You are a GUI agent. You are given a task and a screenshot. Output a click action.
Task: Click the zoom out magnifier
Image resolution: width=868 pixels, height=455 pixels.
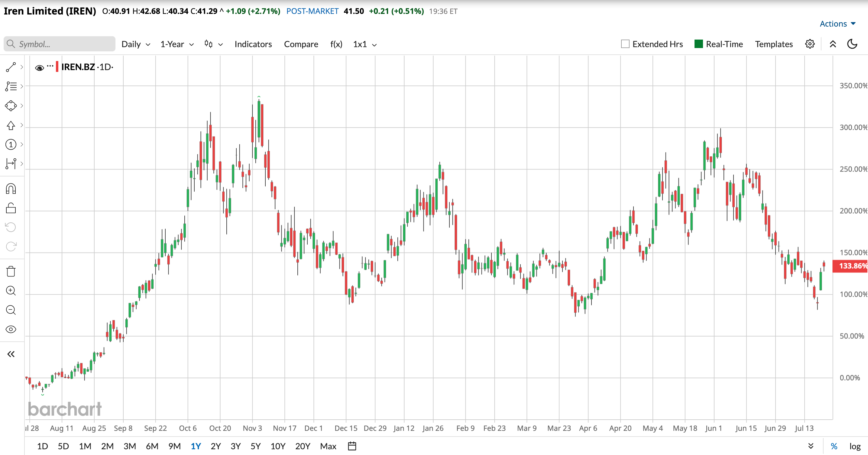point(11,310)
